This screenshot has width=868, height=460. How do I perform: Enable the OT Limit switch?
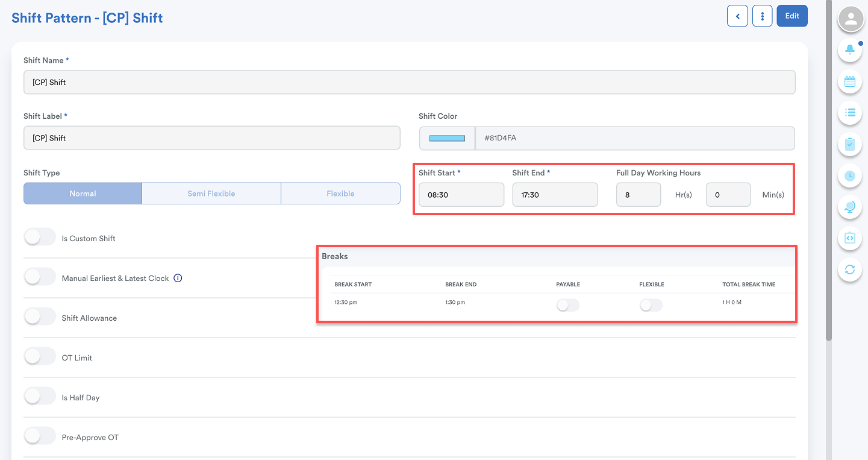coord(40,357)
